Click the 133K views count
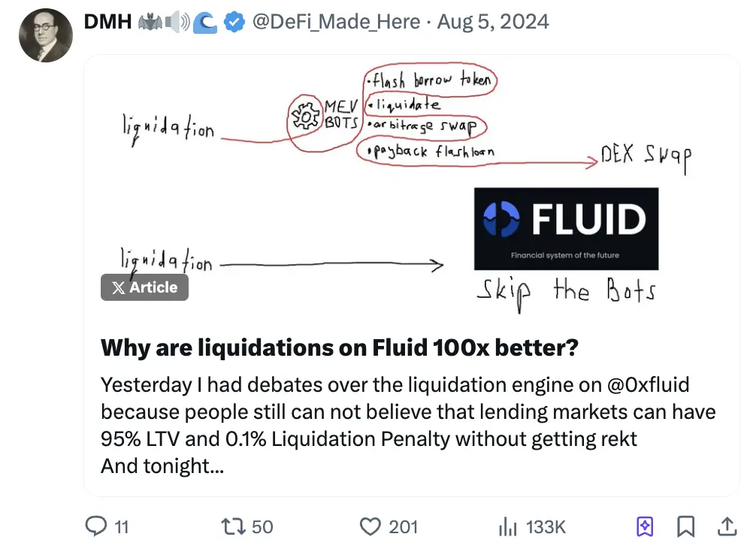Image resolution: width=756 pixels, height=552 pixels. point(548,527)
